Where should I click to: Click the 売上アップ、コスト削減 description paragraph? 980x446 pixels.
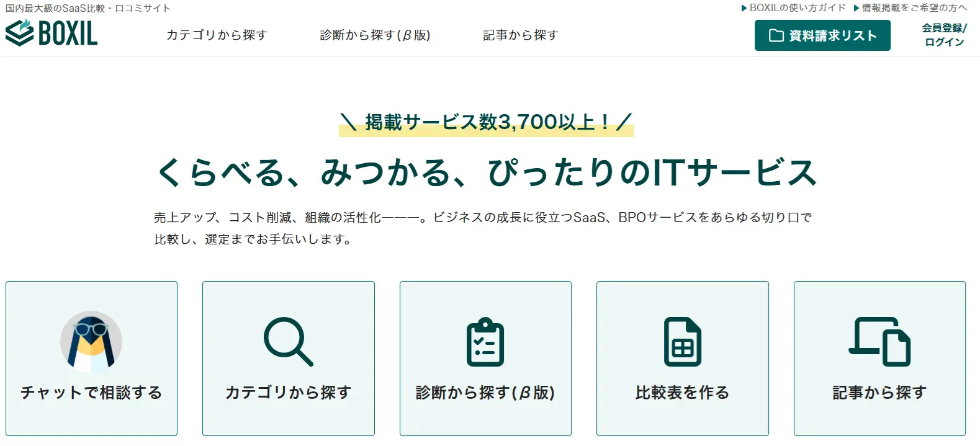[483, 228]
